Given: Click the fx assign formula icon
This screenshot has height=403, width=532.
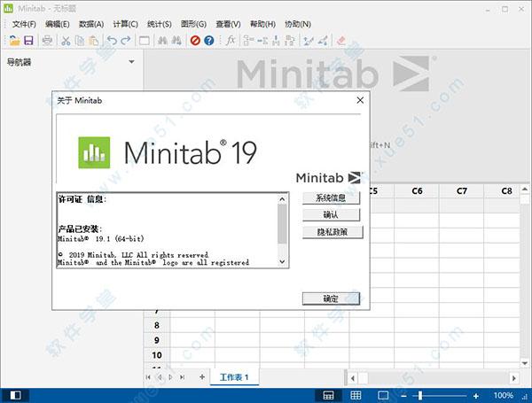Looking at the screenshot, I should pyautogui.click(x=231, y=41).
